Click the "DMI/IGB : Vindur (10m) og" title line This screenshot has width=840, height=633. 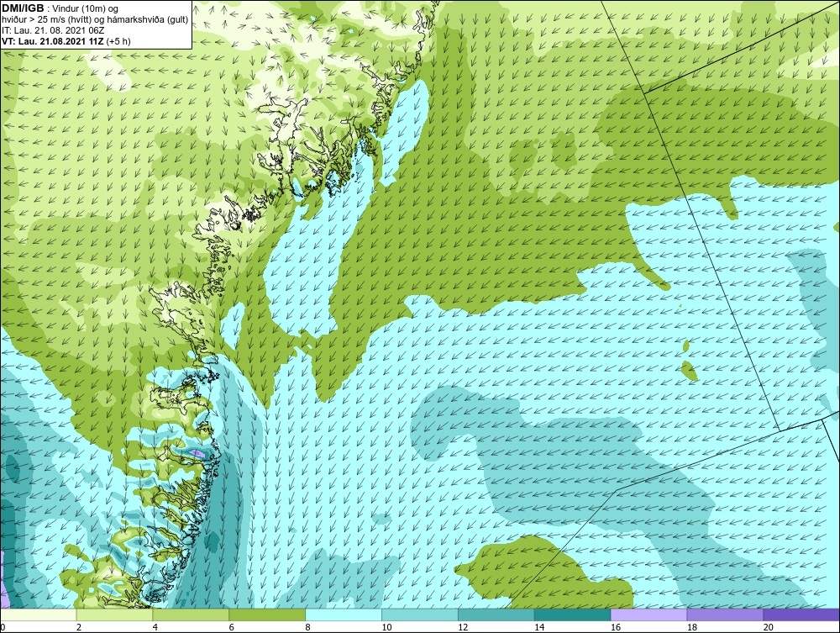click(60, 8)
